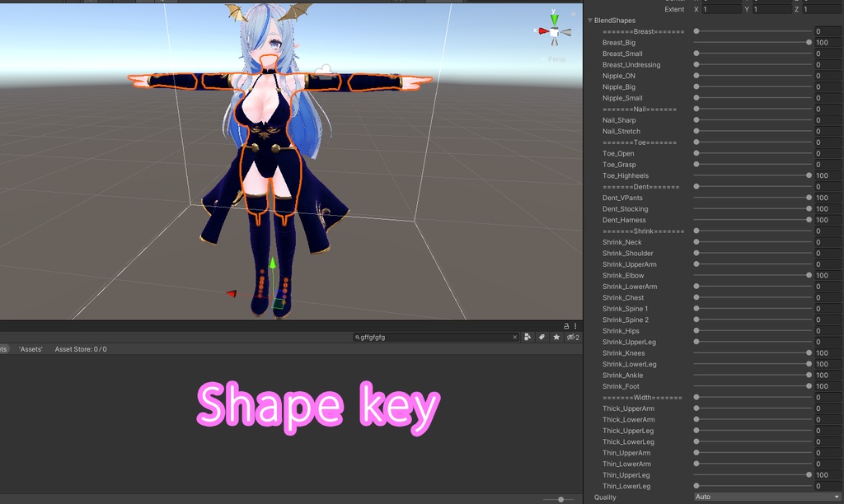Click the Thick_UpperLeg label
844x504 pixels.
tap(628, 431)
